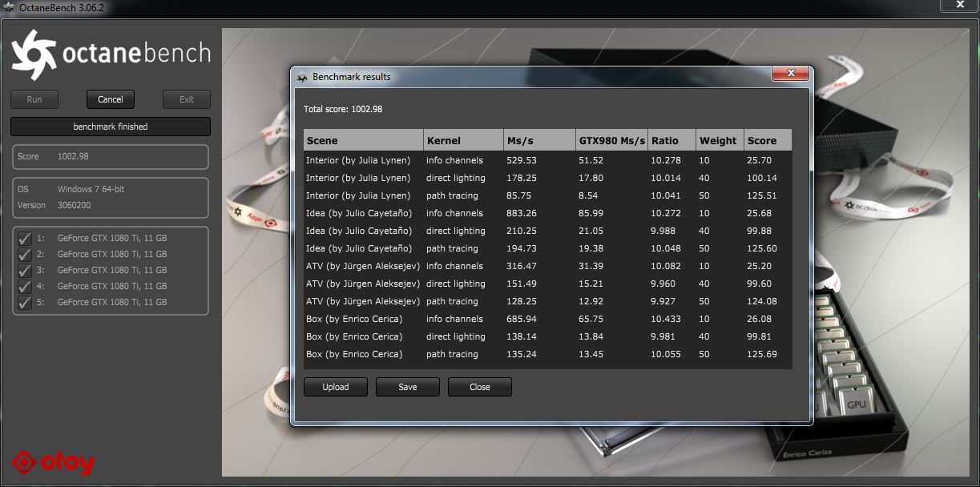Click the ratio value 10.278

click(666, 160)
